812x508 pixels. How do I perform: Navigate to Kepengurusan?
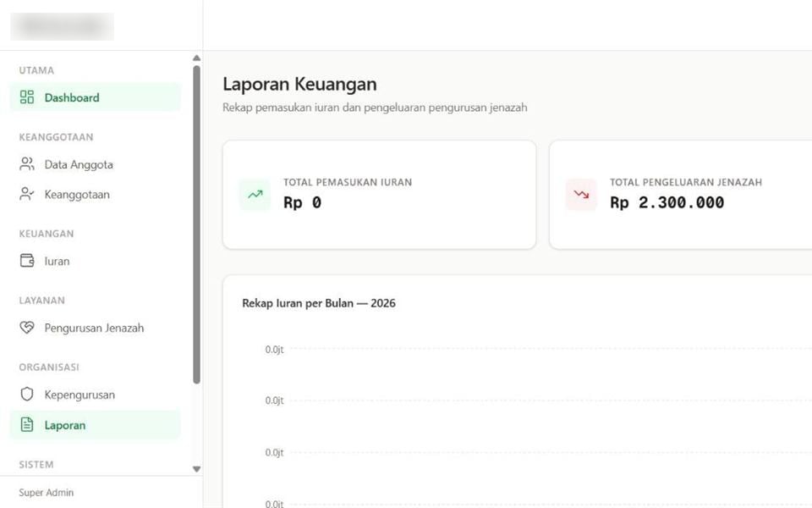[x=96, y=395]
